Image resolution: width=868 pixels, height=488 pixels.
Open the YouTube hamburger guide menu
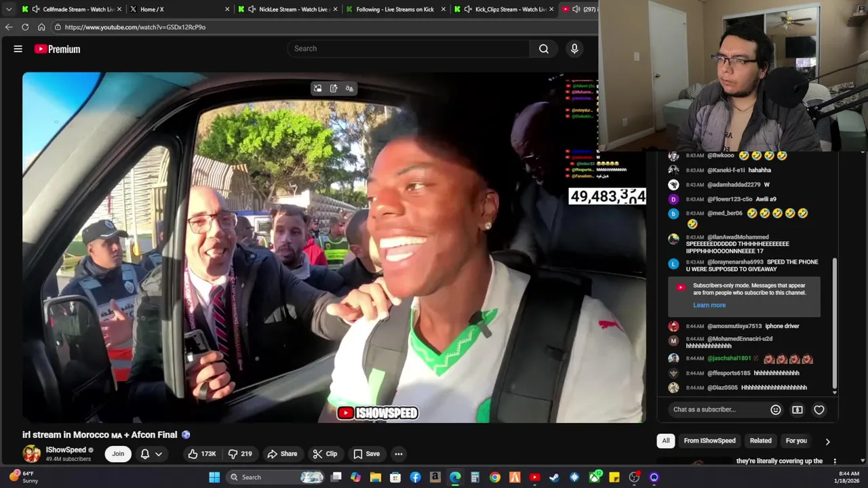coord(18,49)
